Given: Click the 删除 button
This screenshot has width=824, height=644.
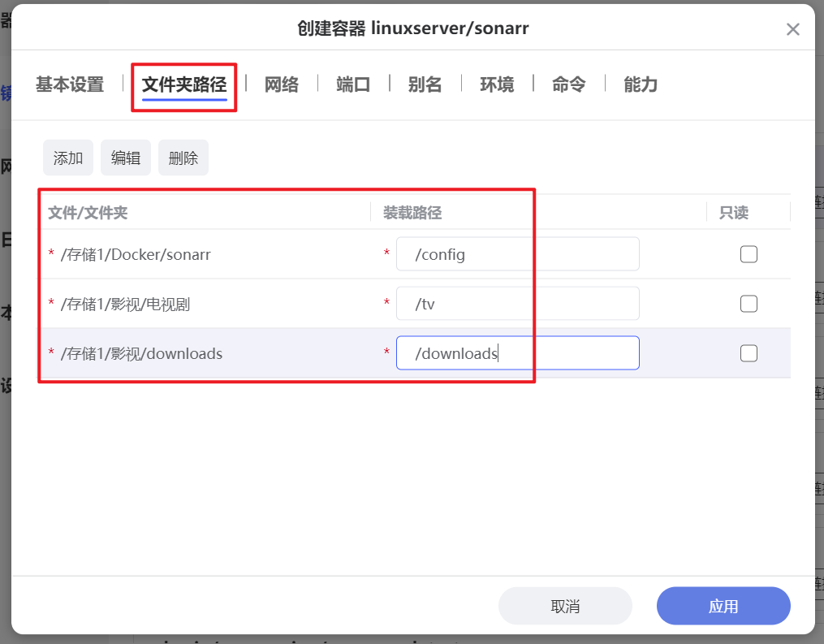Looking at the screenshot, I should pos(183,158).
